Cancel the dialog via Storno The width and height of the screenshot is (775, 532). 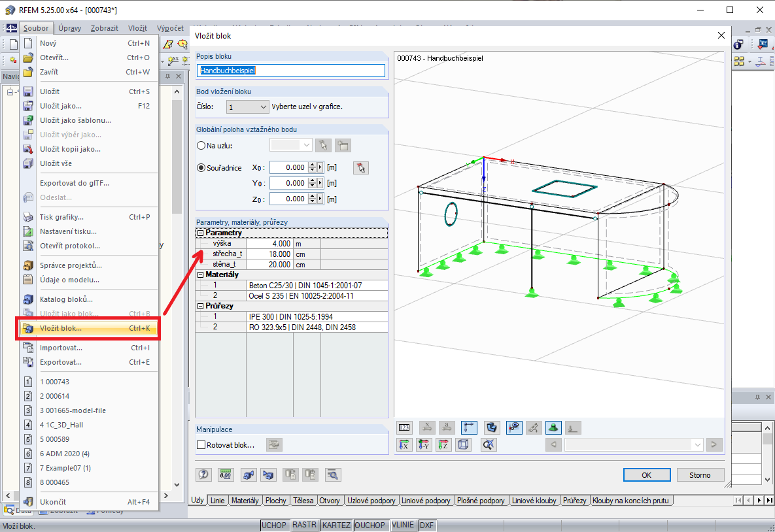pyautogui.click(x=700, y=474)
